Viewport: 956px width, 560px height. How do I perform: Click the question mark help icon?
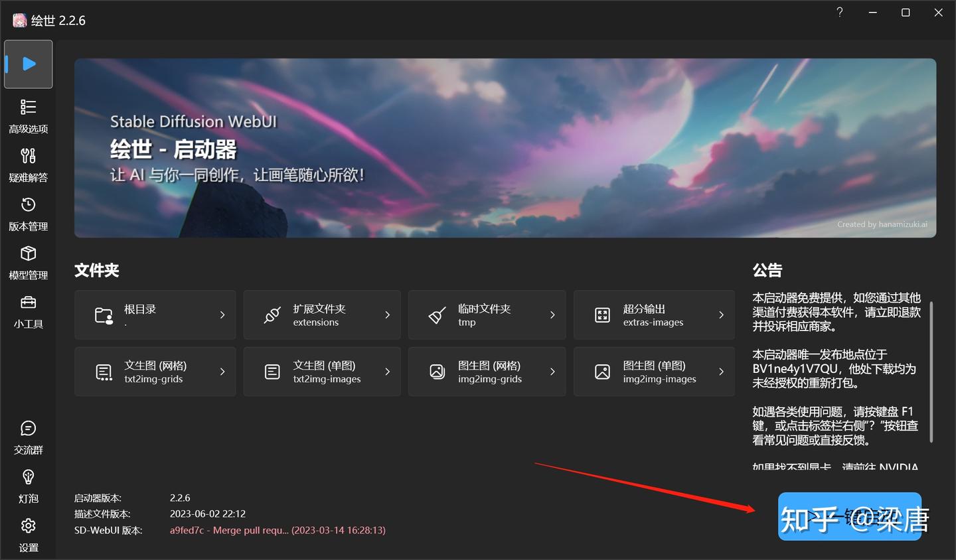(x=839, y=12)
